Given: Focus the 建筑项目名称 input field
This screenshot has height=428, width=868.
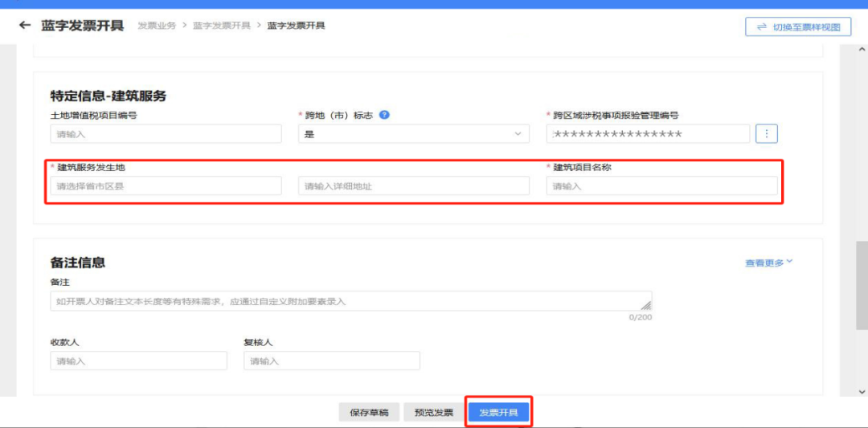Looking at the screenshot, I should tap(661, 186).
